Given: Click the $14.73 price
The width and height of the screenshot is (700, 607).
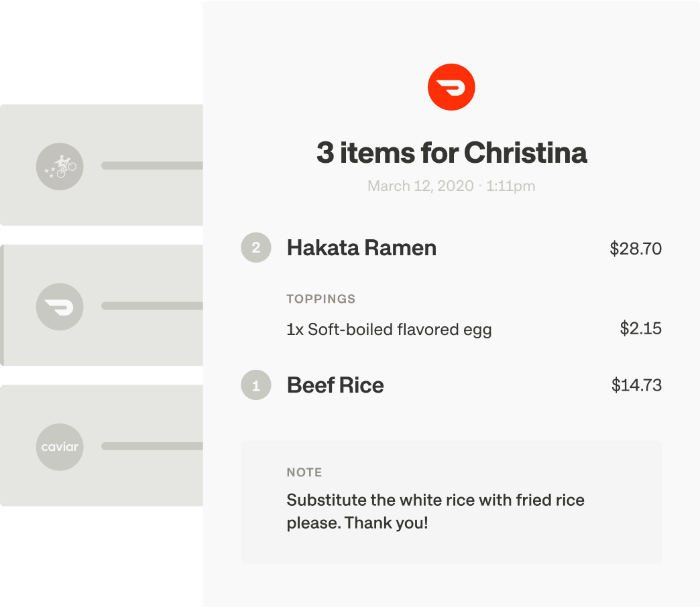Looking at the screenshot, I should pyautogui.click(x=636, y=385).
